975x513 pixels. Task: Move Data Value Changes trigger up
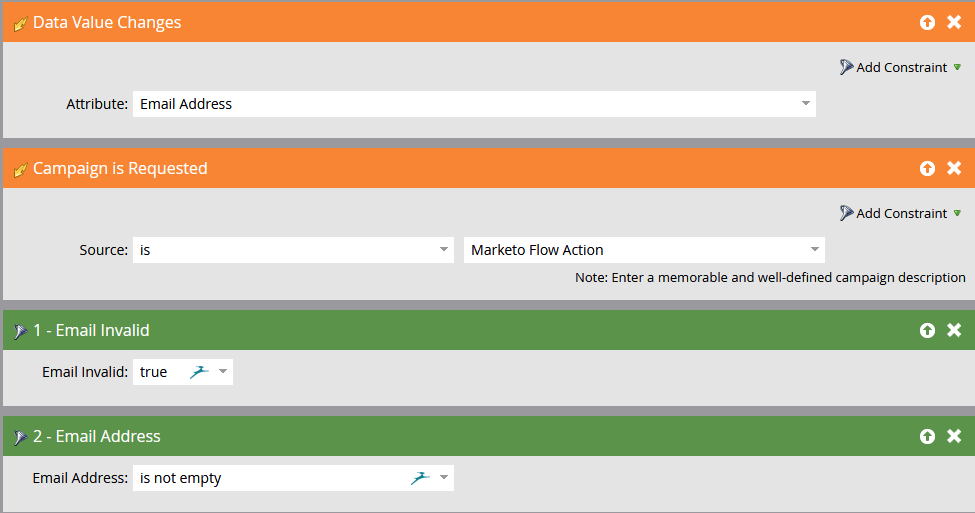(x=927, y=22)
